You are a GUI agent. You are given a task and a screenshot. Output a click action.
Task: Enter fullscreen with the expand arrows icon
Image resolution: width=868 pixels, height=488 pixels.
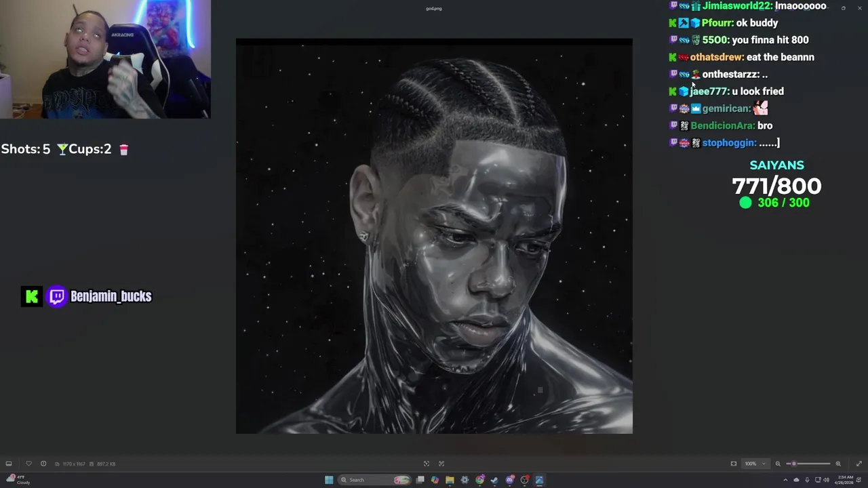coord(859,464)
